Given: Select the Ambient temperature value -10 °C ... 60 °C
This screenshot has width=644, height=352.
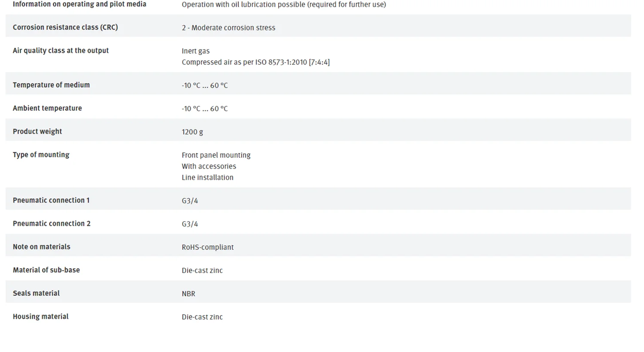Looking at the screenshot, I should pyautogui.click(x=204, y=108).
